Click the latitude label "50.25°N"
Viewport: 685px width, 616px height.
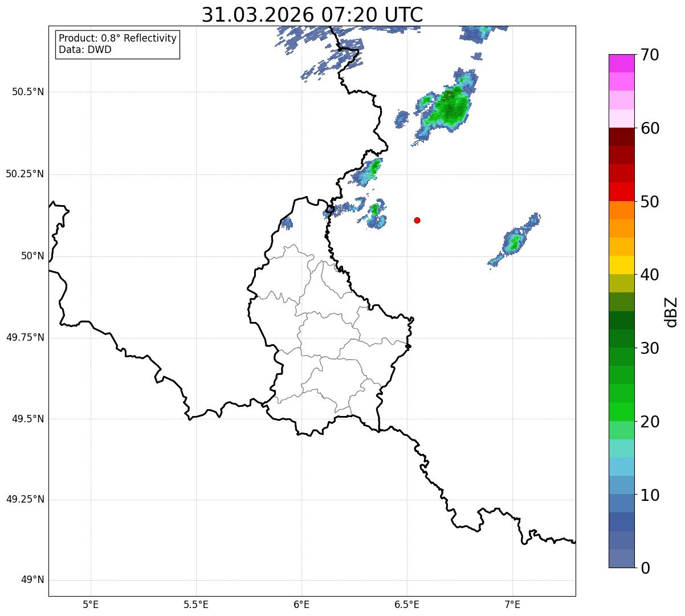point(25,174)
